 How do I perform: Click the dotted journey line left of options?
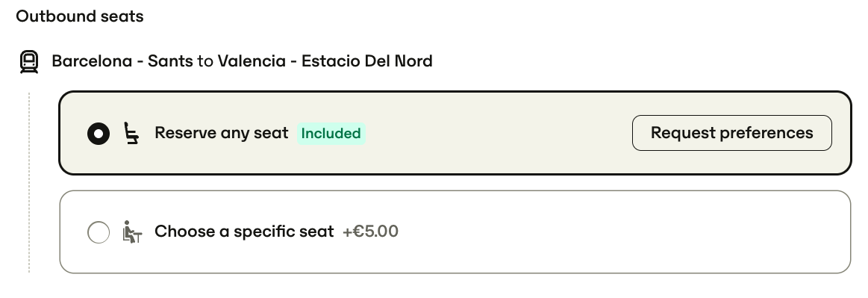tap(29, 183)
